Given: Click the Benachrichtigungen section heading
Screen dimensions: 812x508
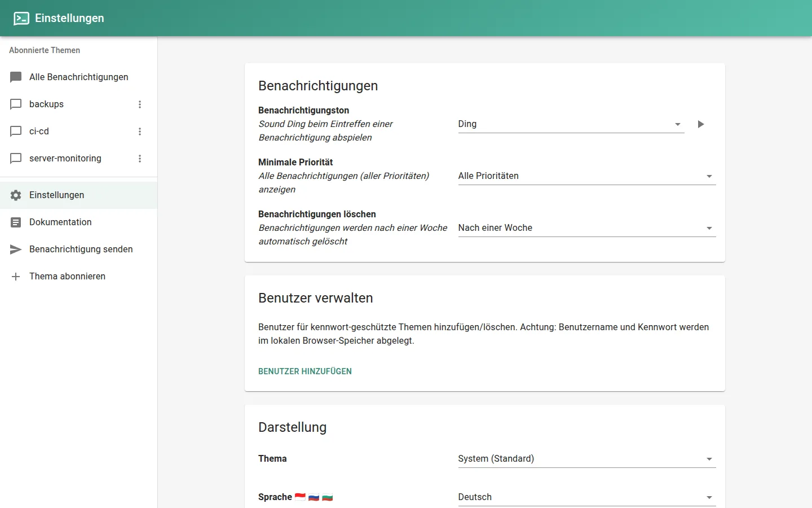Looking at the screenshot, I should pos(318,86).
